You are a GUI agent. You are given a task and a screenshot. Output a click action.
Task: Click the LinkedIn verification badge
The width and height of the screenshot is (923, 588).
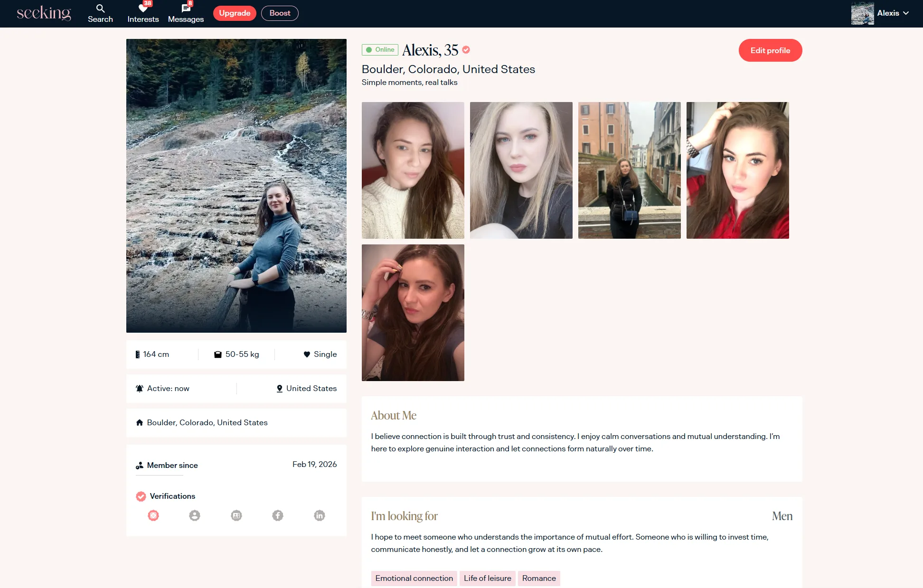pos(320,515)
